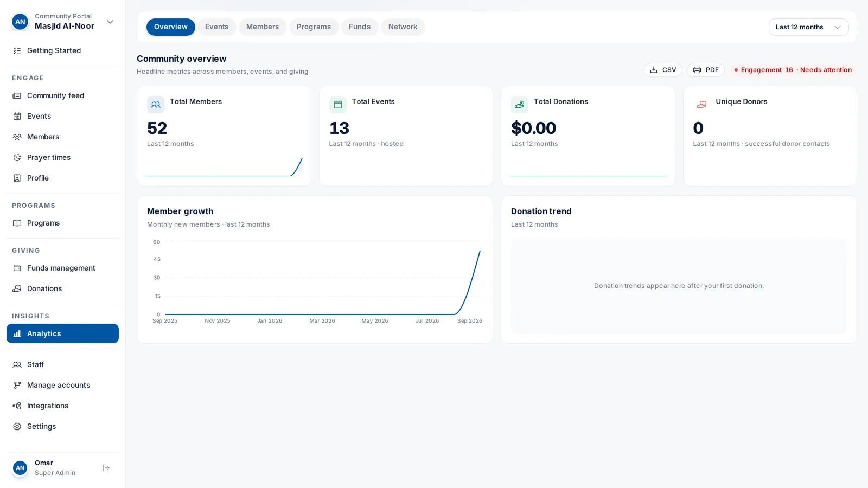Print report using the PDF button
Screen dimensions: 868x488
(706, 70)
